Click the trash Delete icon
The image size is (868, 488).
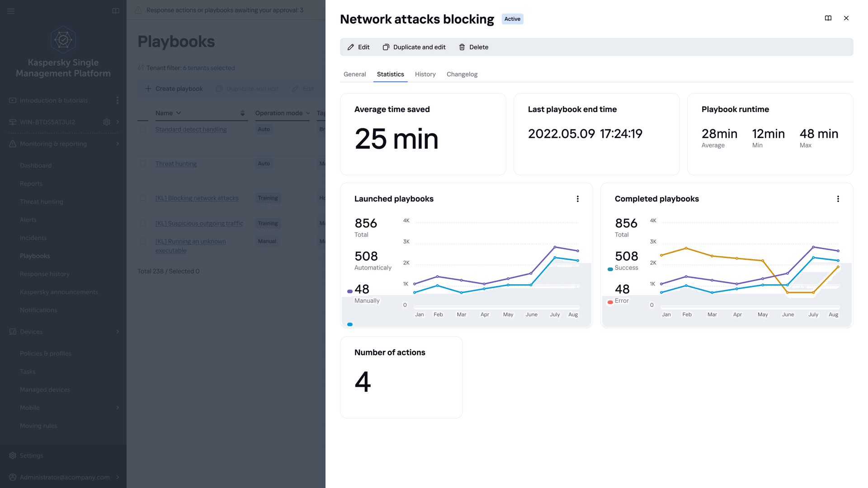pos(462,47)
